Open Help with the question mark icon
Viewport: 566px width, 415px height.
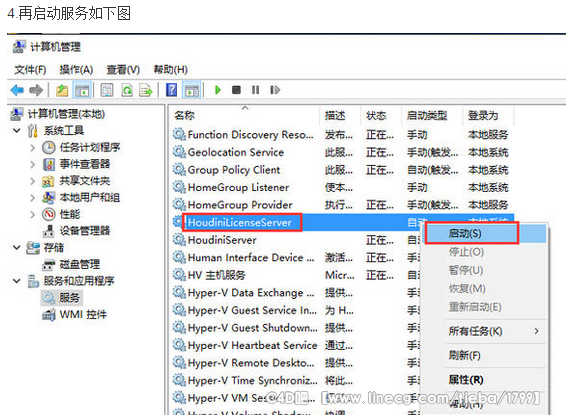[x=171, y=90]
